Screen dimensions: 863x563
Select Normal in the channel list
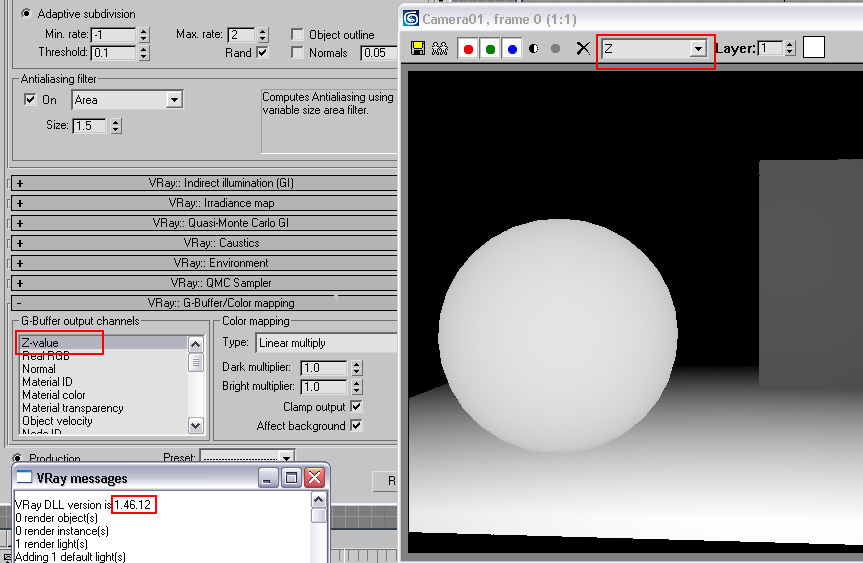coord(39,369)
